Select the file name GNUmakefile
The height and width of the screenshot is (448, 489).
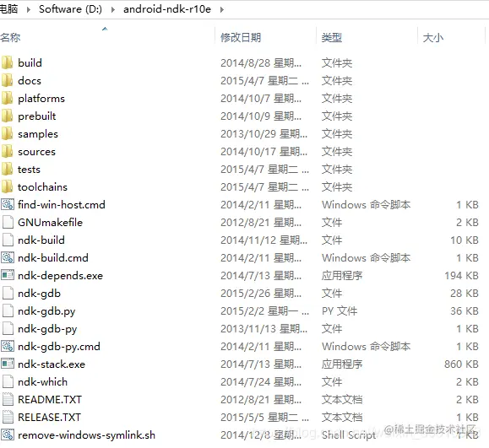[x=50, y=223]
